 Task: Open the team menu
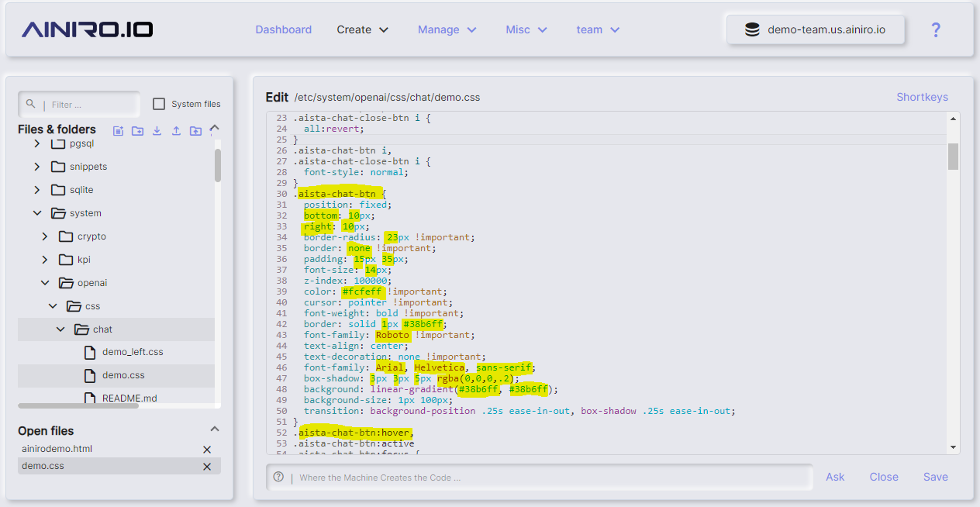click(x=598, y=29)
